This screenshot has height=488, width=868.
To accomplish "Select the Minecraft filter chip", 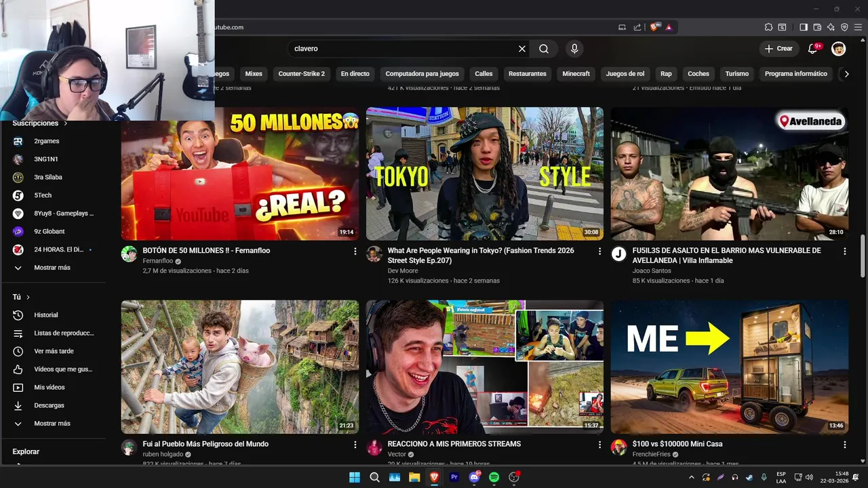I will (x=576, y=74).
